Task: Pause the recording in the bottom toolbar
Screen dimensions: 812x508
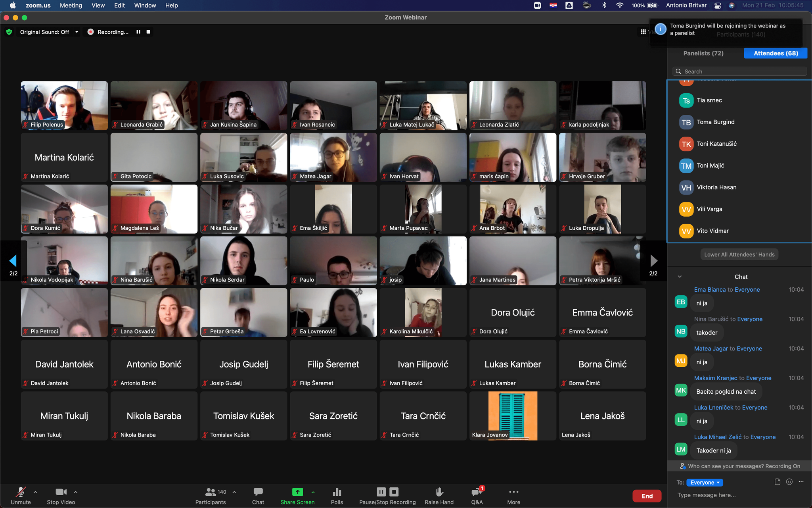Action: (x=381, y=492)
